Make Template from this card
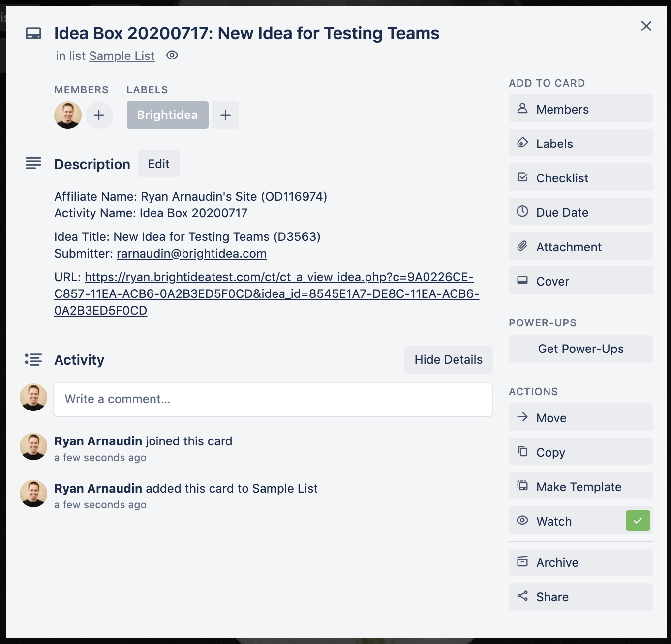This screenshot has height=644, width=671. pyautogui.click(x=581, y=487)
